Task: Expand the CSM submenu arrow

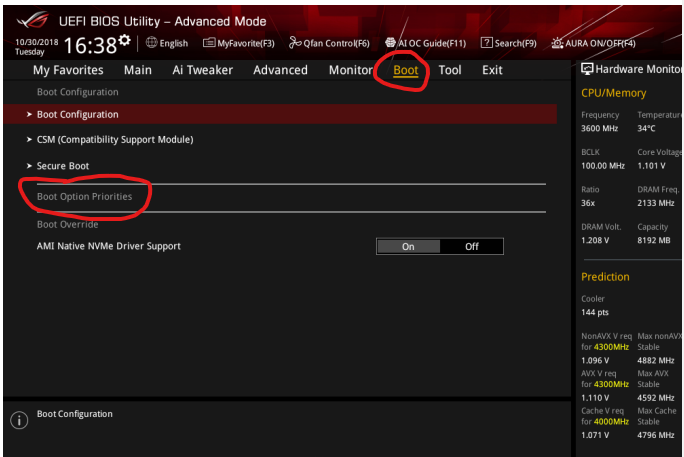Action: (x=29, y=140)
